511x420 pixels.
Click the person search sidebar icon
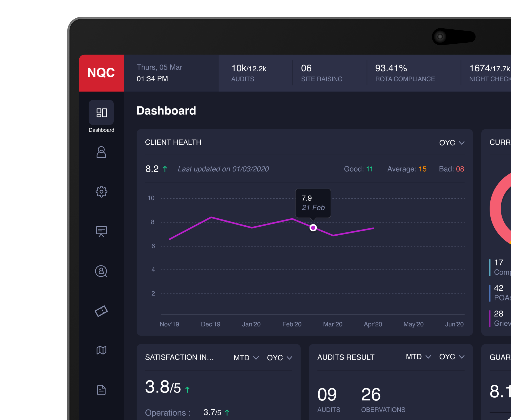(x=101, y=271)
